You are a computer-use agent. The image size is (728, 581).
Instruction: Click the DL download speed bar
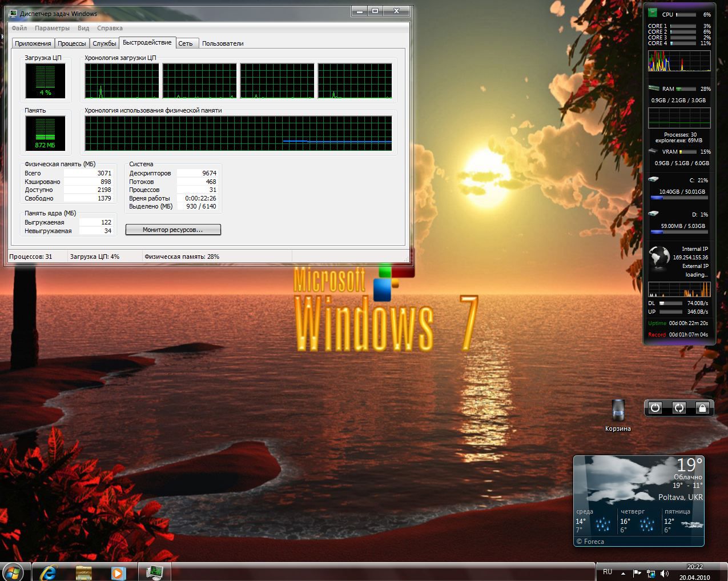tap(671, 303)
